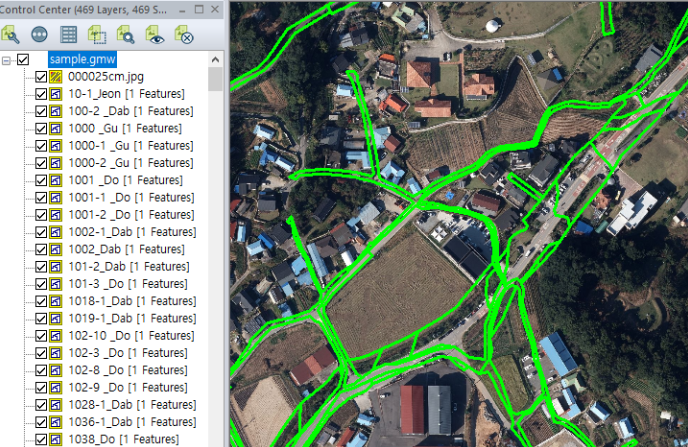Click select-layer-bounds dashed box icon
Screen dimensions: 688x447
point(97,35)
